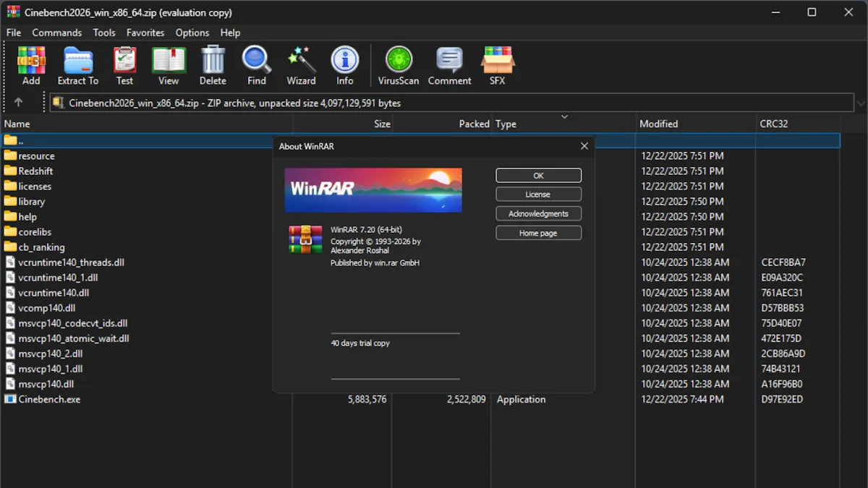Click the Acknowledgments button
This screenshot has width=868, height=488.
click(x=538, y=214)
